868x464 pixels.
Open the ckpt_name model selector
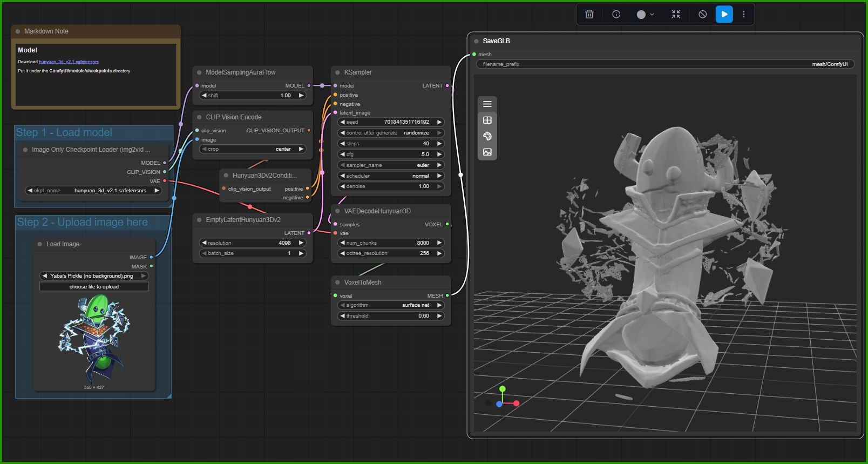(x=94, y=191)
